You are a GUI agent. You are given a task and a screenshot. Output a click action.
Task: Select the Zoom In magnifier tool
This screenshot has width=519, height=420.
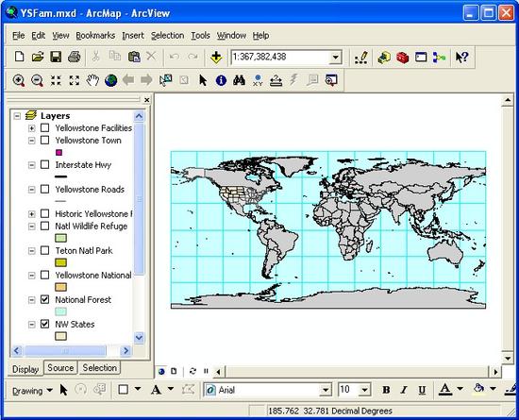(x=19, y=80)
